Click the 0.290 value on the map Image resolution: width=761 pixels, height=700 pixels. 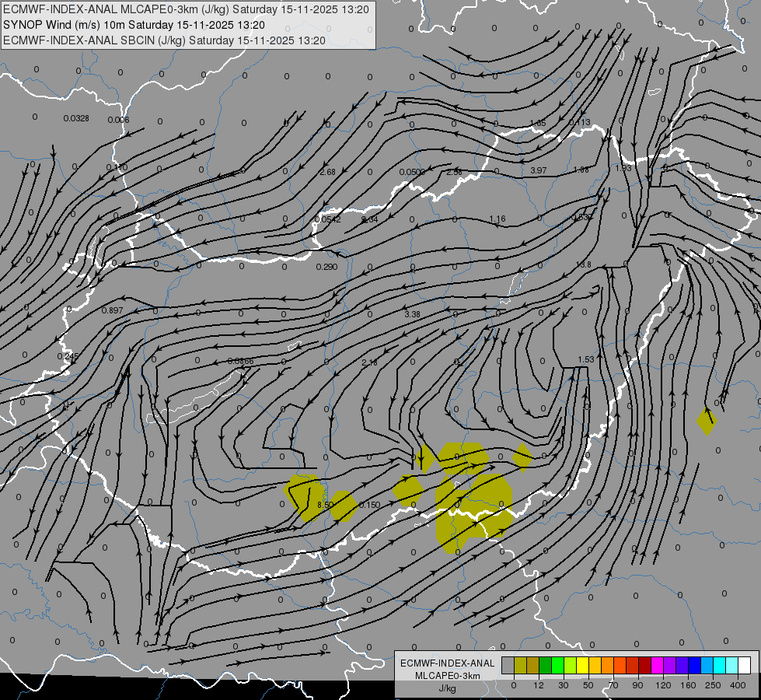click(326, 268)
